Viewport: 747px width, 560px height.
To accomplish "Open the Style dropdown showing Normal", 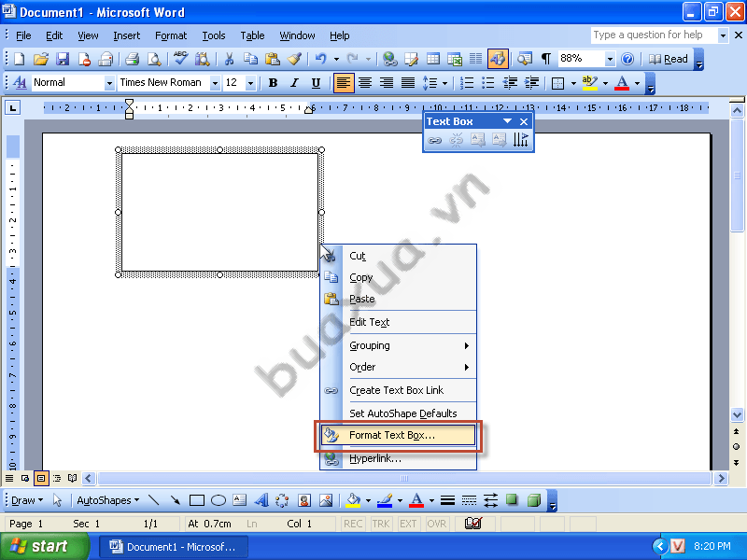I will point(109,83).
